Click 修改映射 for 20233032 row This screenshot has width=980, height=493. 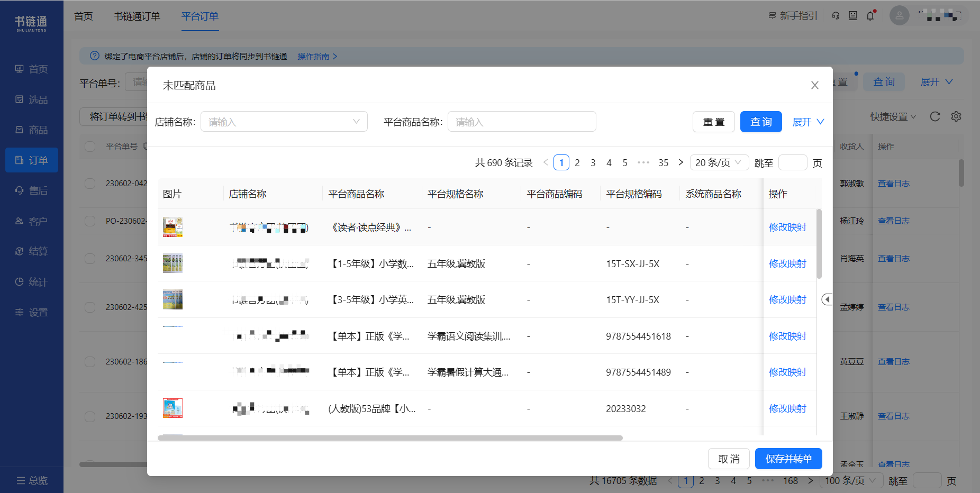(x=787, y=408)
